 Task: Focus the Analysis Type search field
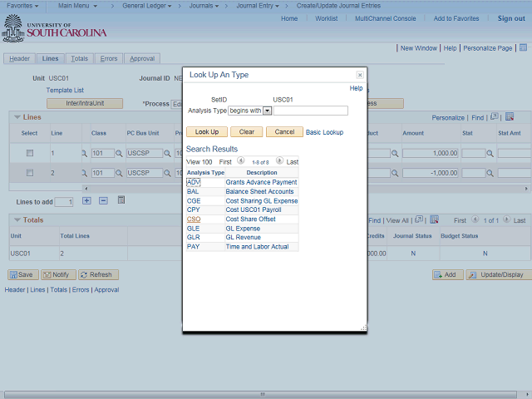pyautogui.click(x=310, y=111)
